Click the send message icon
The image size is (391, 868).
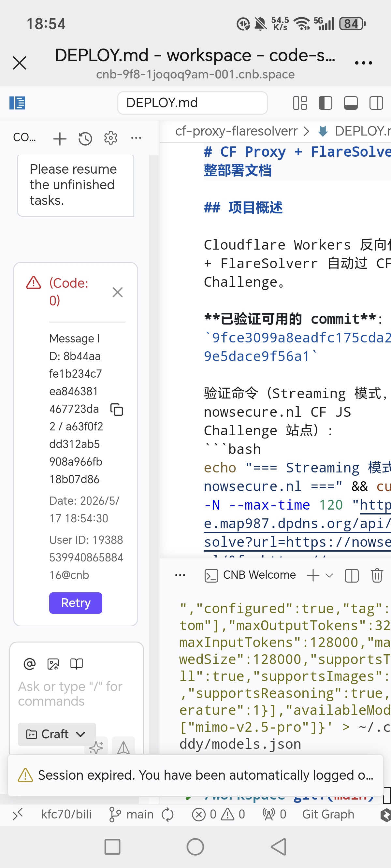click(x=123, y=747)
